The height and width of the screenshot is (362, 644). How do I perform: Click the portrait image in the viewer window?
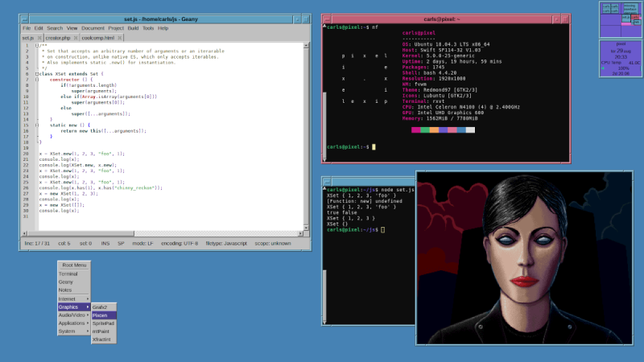pos(525,258)
